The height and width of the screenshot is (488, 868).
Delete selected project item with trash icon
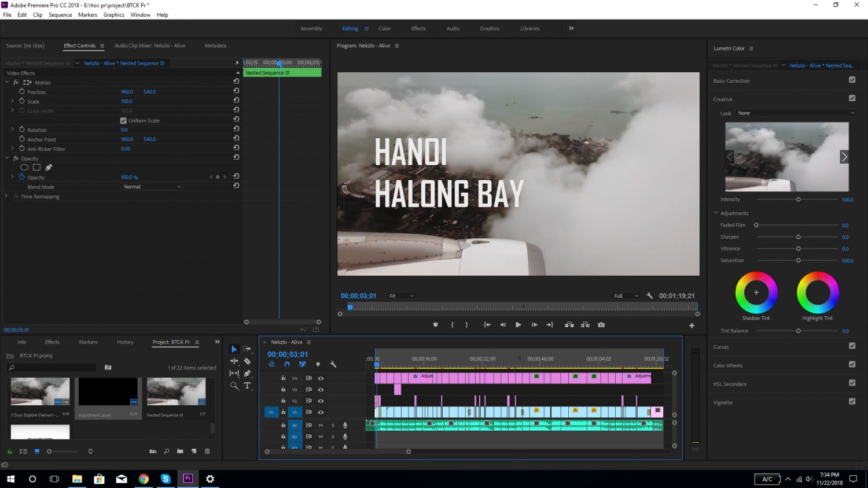point(208,451)
